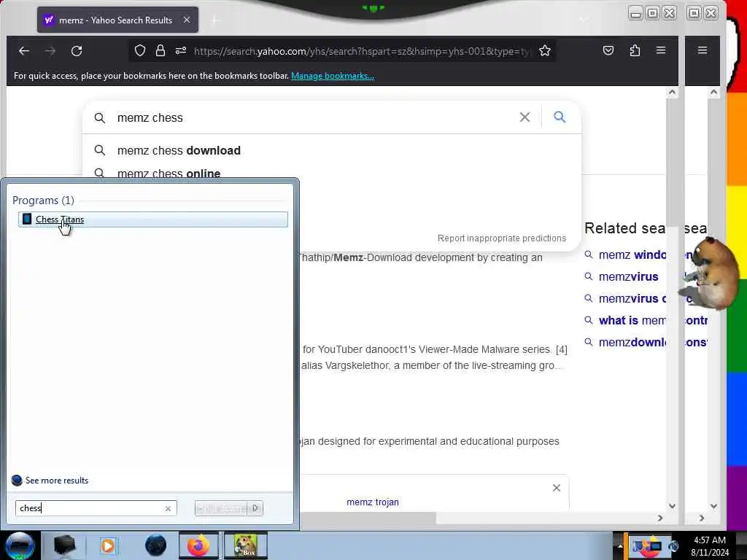Open the Box beaver taskbar app
Screen dimensions: 747x560
(x=245, y=545)
